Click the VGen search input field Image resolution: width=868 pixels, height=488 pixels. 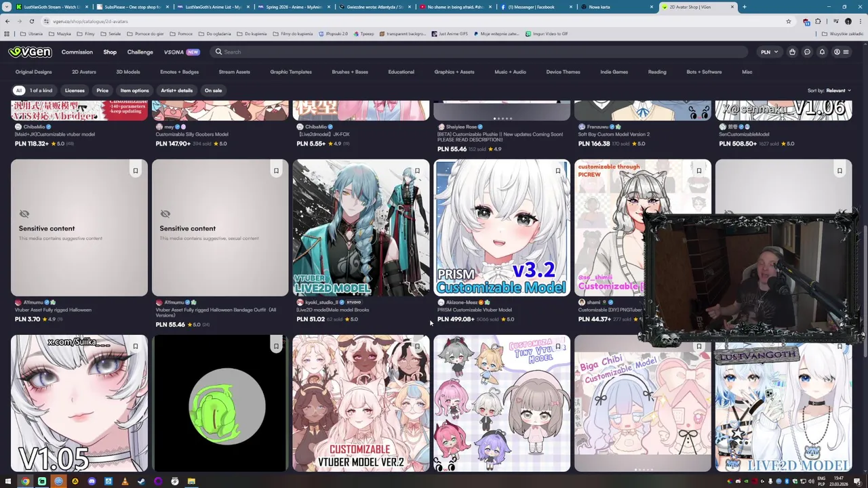(478, 52)
